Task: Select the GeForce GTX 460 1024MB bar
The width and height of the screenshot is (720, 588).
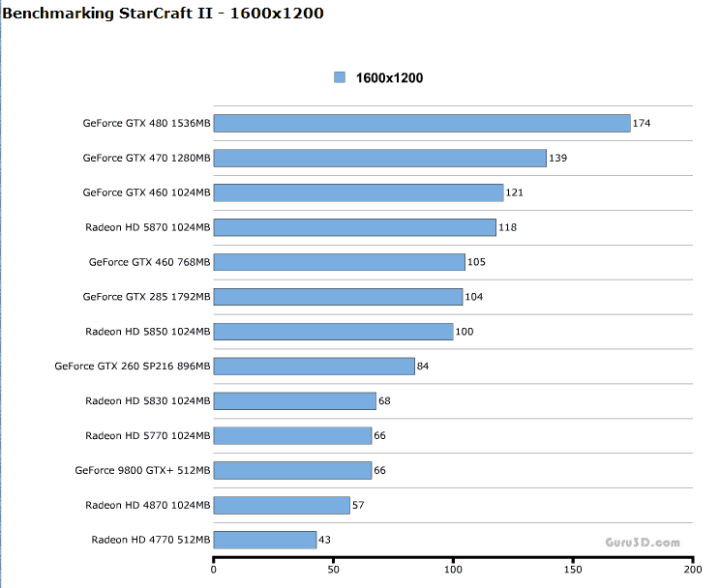Action: coord(359,192)
